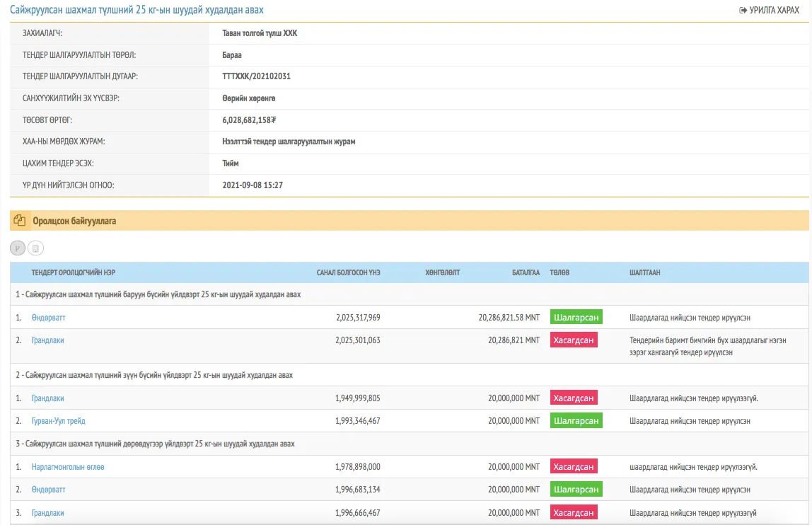Click the copy icon beside Оролцсон байгууллага
Screen dimensions: 812x525
coord(20,220)
